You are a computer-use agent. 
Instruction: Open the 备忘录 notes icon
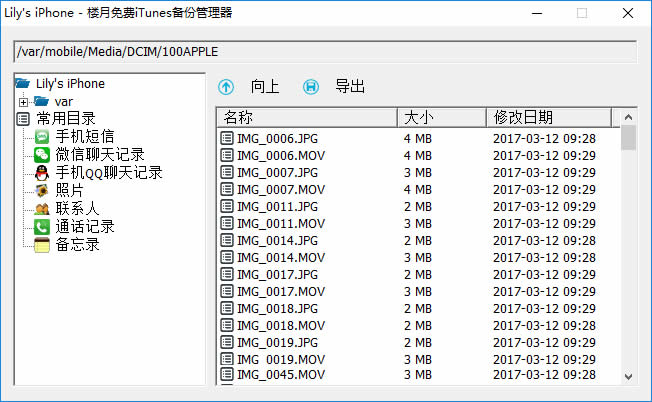42,245
